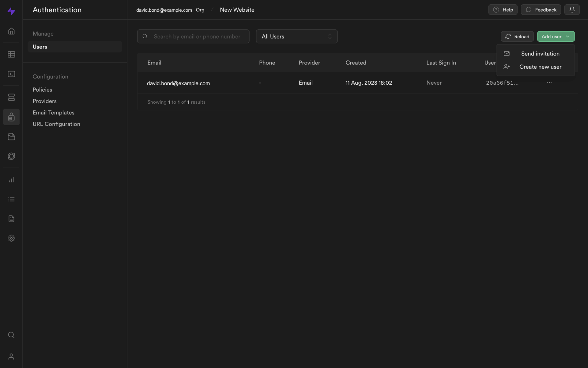Open the API Docs document icon
Viewport: 588px width, 368px height.
11,219
